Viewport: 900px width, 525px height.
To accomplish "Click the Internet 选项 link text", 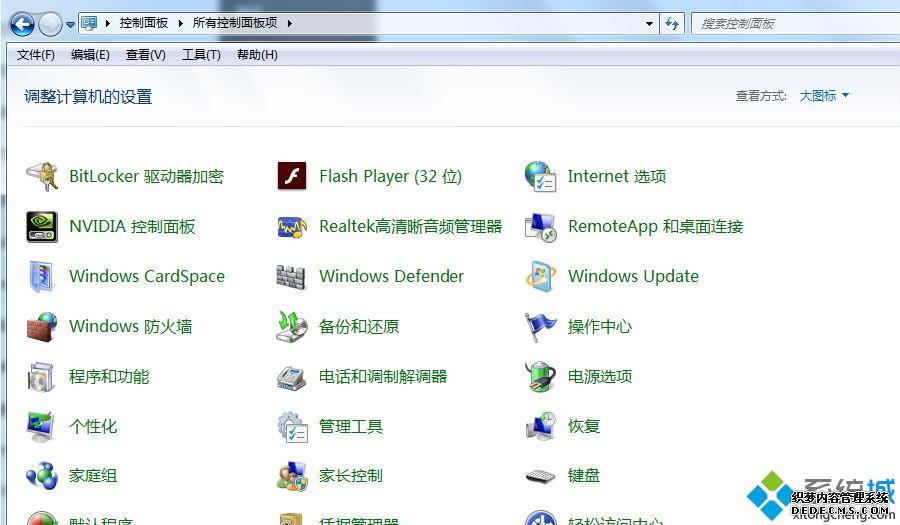I will click(x=617, y=176).
